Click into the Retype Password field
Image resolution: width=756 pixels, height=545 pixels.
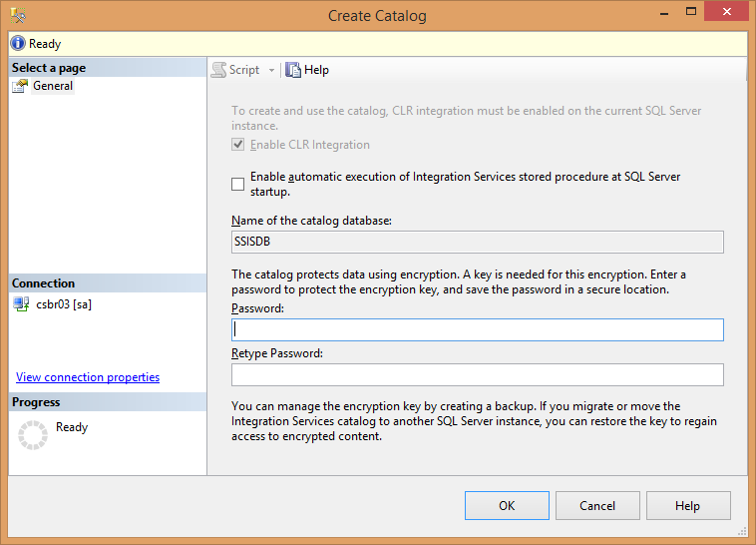(477, 374)
